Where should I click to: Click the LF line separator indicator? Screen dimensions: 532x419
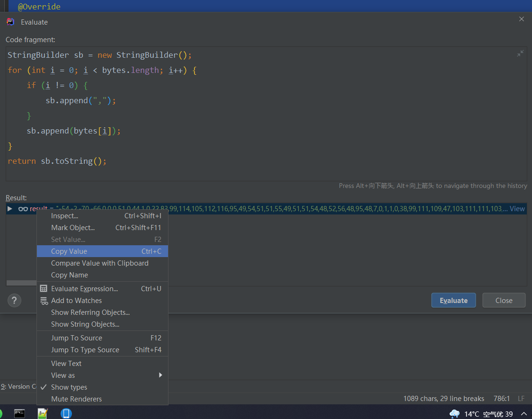click(521, 398)
